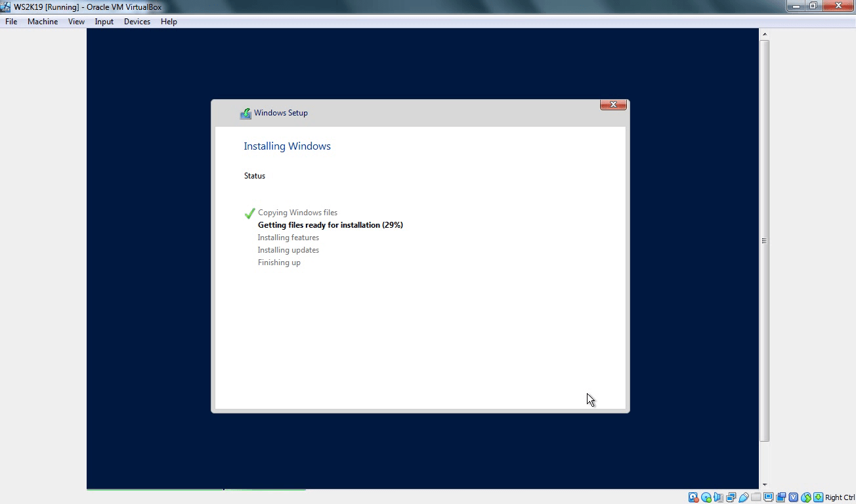Open the View menu
Image resolution: width=856 pixels, height=504 pixels.
click(x=76, y=22)
